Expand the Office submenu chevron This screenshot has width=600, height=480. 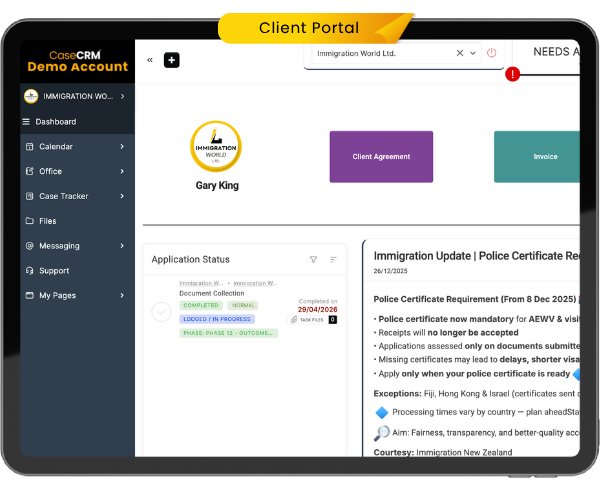[x=122, y=171]
